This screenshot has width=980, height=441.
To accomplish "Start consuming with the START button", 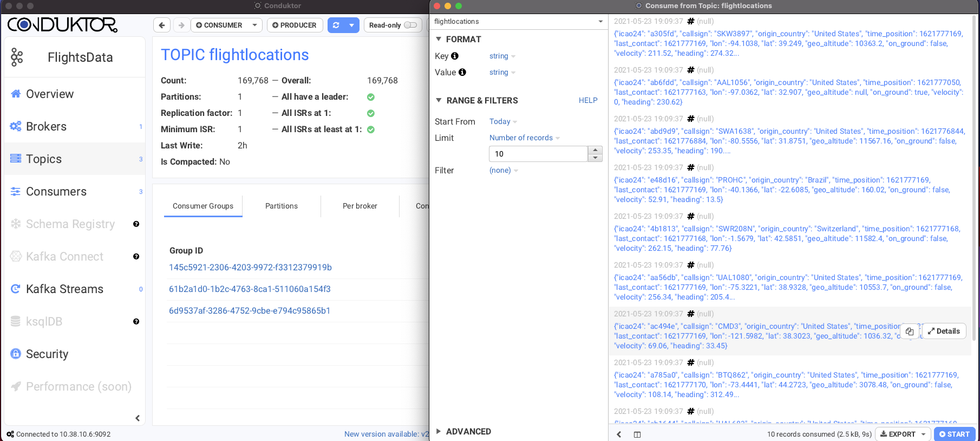I will point(955,434).
